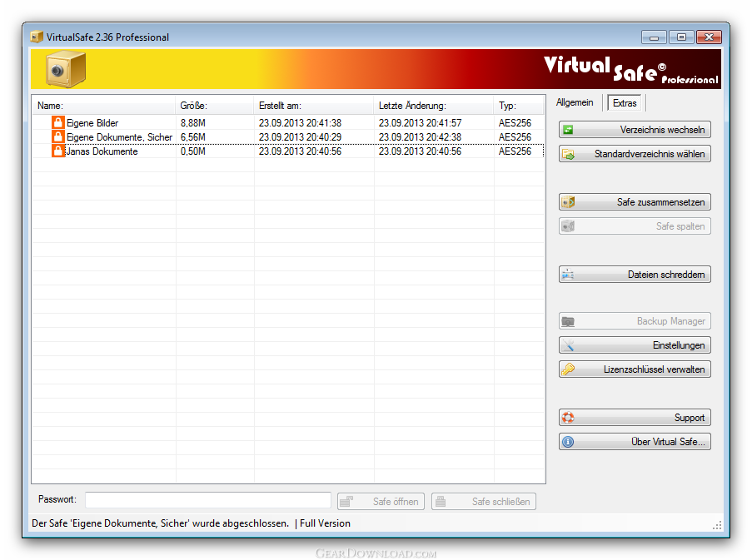Click the Backup Manager folder icon
Viewport: 752px width, 560px height.
568,321
